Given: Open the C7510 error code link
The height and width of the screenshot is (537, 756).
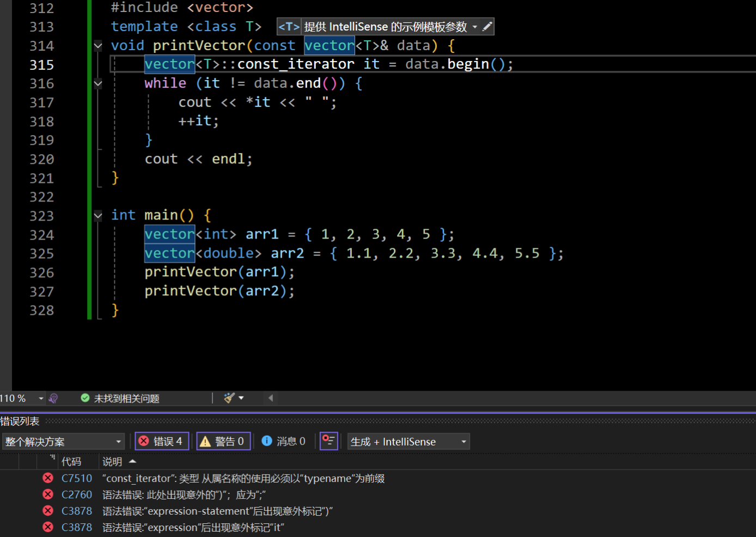Looking at the screenshot, I should [x=77, y=478].
